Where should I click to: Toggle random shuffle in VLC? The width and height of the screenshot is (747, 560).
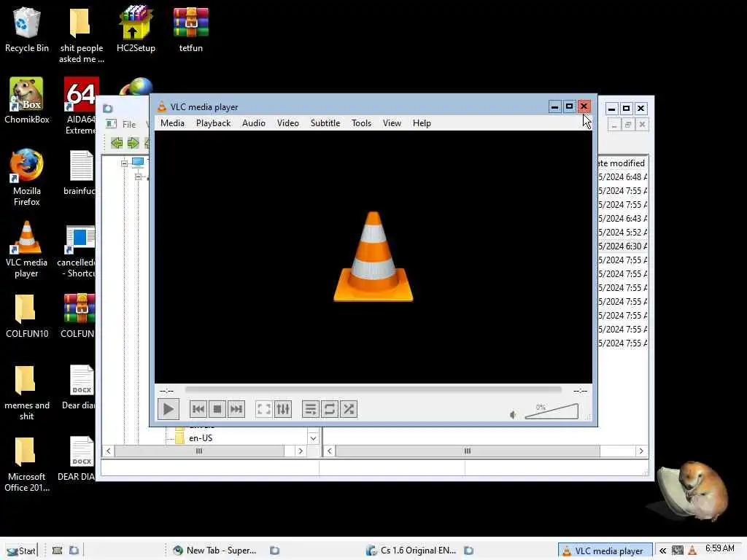pos(349,409)
